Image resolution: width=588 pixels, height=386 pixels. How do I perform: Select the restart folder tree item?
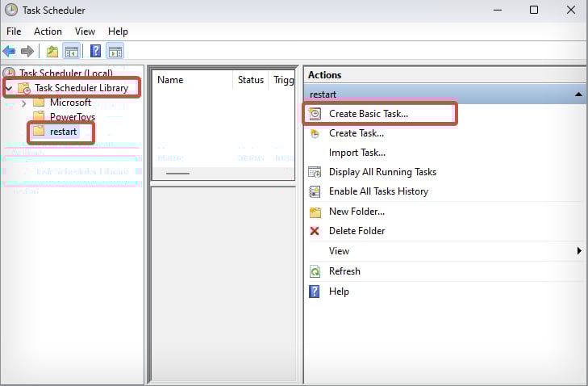(63, 132)
